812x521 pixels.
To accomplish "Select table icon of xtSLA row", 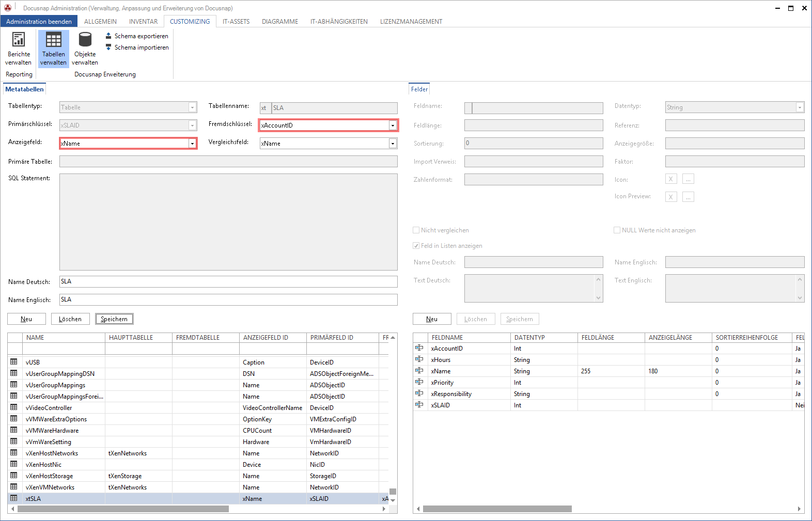I will (x=14, y=498).
